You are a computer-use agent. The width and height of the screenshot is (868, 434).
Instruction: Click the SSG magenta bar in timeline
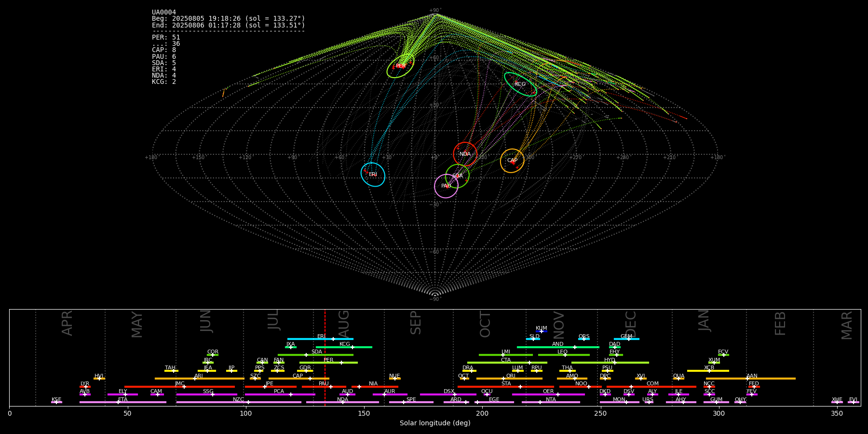coord(207,394)
